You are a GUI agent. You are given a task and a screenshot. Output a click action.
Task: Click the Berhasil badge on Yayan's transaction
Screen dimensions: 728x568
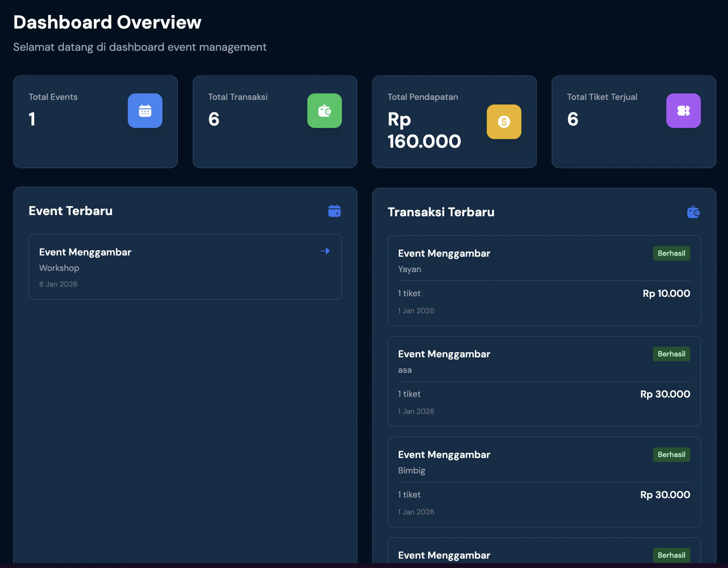pos(671,253)
